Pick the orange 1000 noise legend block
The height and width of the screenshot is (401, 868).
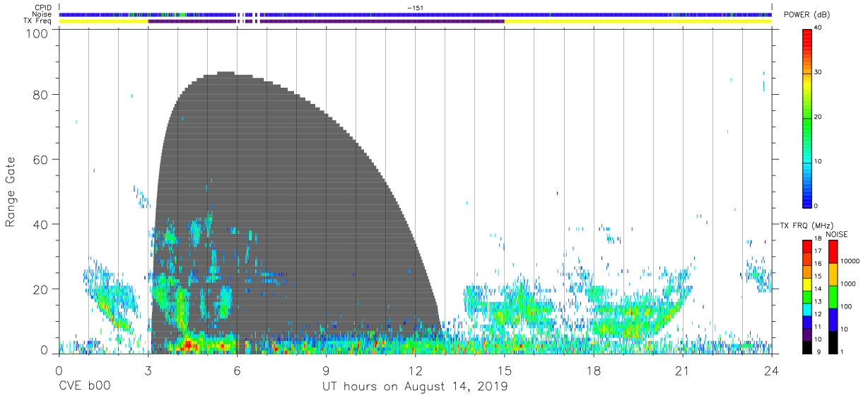coord(833,274)
